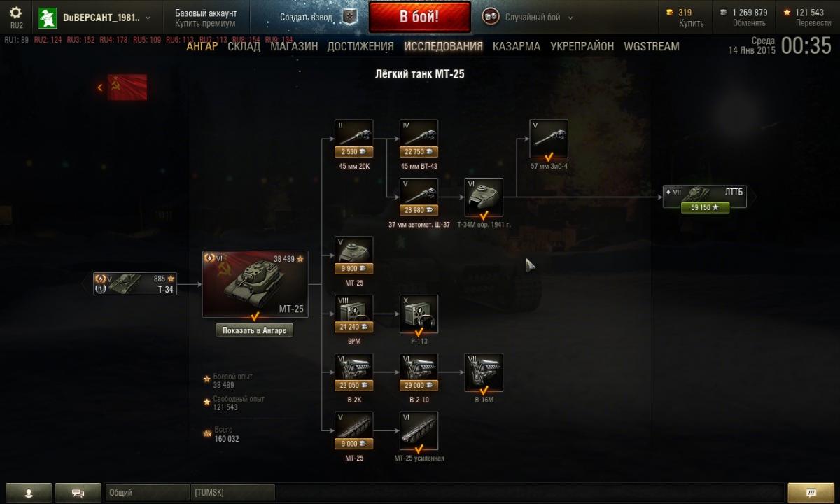This screenshot has width=840, height=504.
Task: Open the КАЗАРМА tab
Action: (517, 46)
